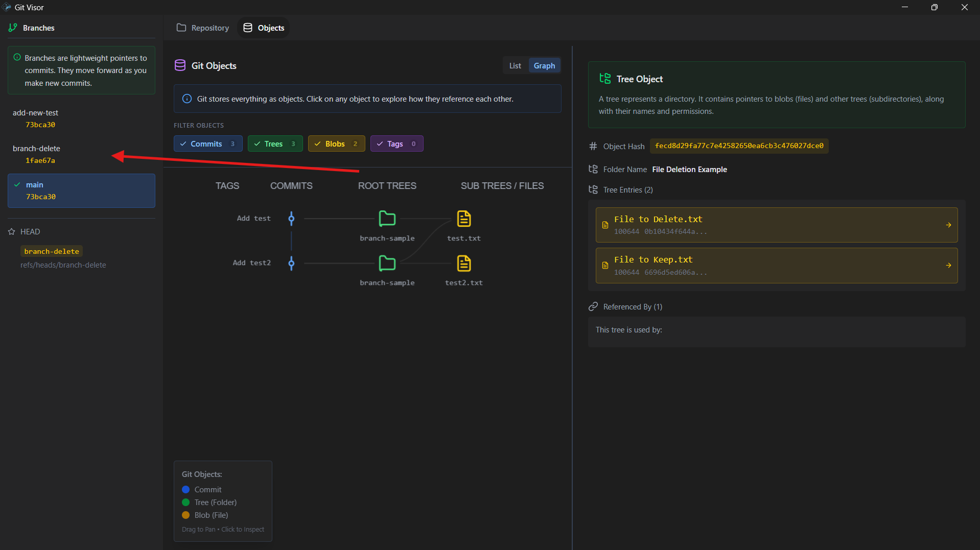Screen dimensions: 980x550
Task: Click the info icon in the Branches tip
Action: coord(17,57)
